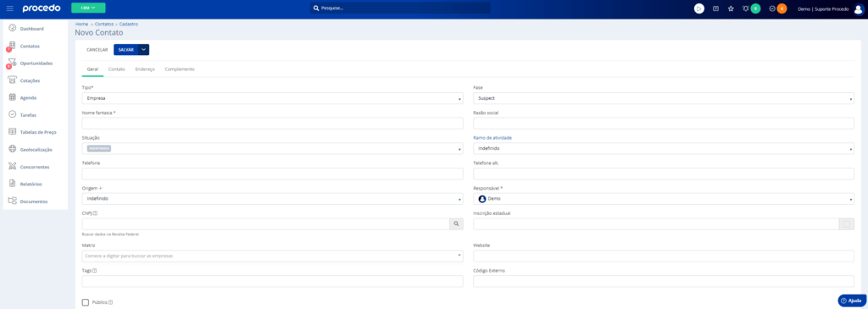
Task: Open the help panel icon in header
Action: (x=715, y=8)
